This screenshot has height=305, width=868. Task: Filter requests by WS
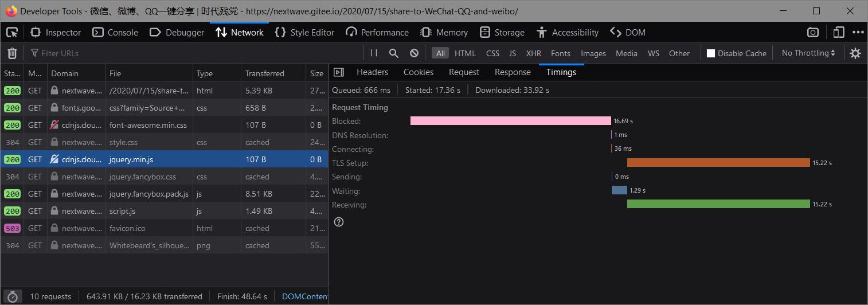click(x=654, y=53)
